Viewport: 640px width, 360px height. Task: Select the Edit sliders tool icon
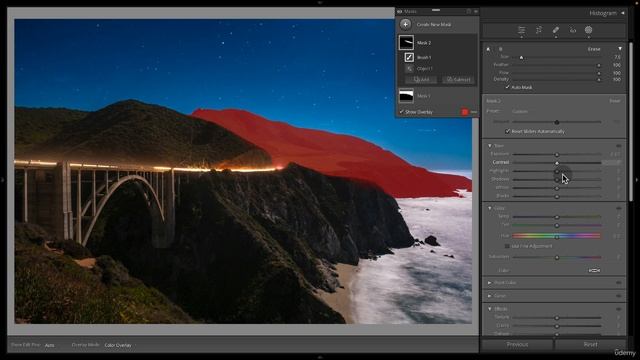pyautogui.click(x=521, y=30)
